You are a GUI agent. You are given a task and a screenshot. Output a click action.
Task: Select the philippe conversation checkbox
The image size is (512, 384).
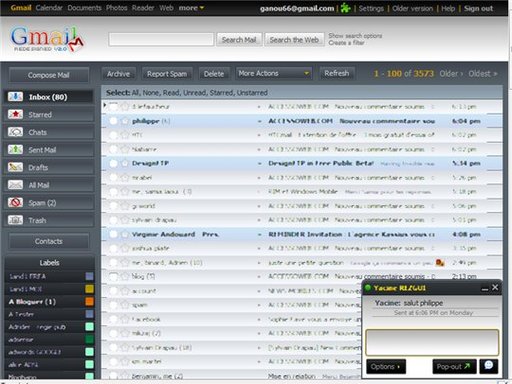pos(113,121)
